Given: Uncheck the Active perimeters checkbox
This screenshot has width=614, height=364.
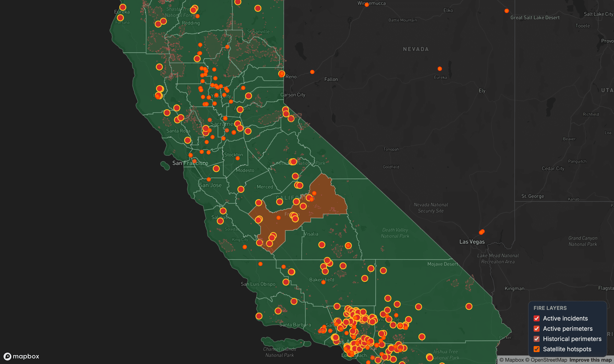Looking at the screenshot, I should (537, 329).
